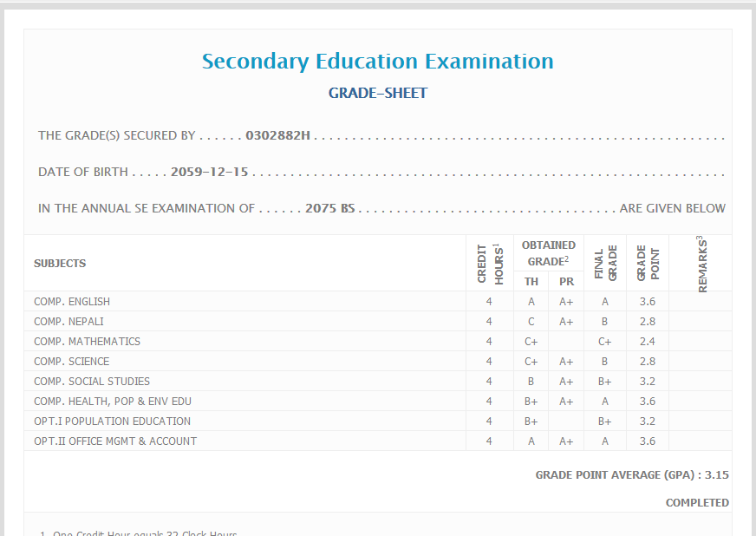Select the COMP. NEPALI subject row

point(68,322)
